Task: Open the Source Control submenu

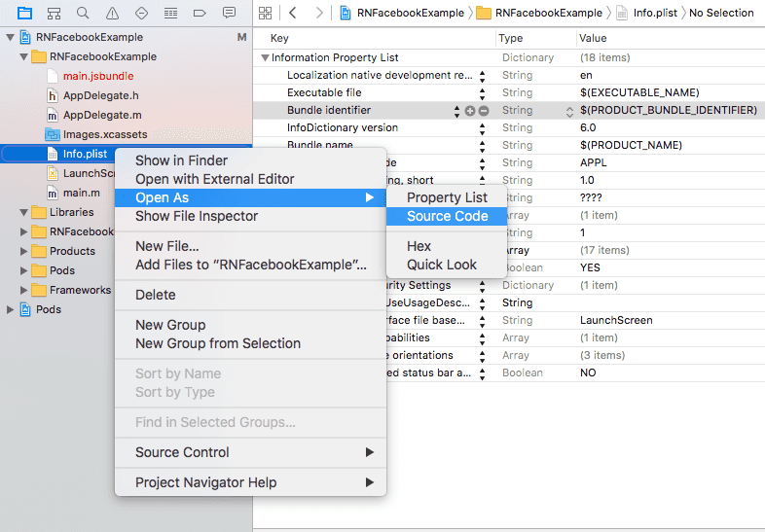Action: tap(250, 452)
